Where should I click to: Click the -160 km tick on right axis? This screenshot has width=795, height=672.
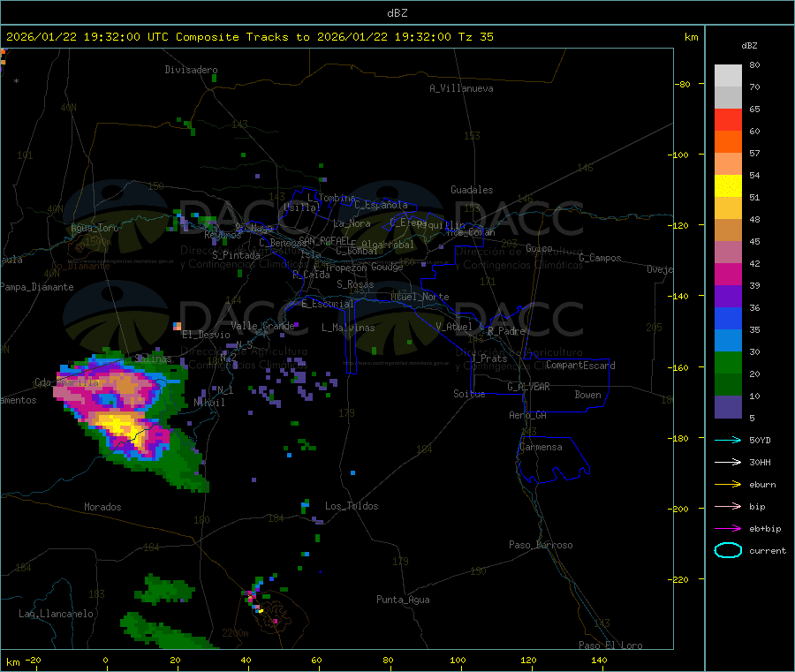click(x=679, y=367)
